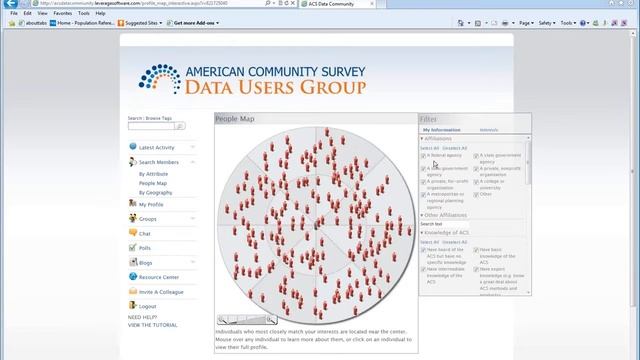
Task: Switch to the My Information filter tab
Action: coord(442,130)
